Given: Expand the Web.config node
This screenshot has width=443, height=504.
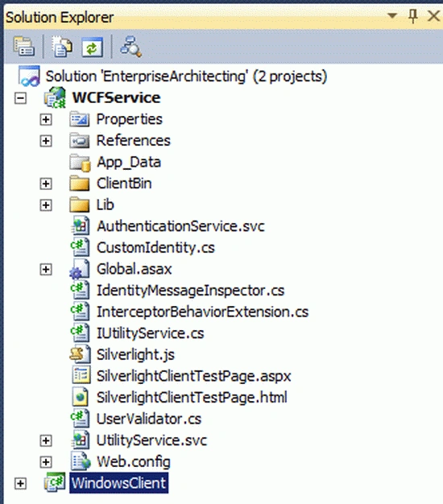Looking at the screenshot, I should click(x=46, y=462).
